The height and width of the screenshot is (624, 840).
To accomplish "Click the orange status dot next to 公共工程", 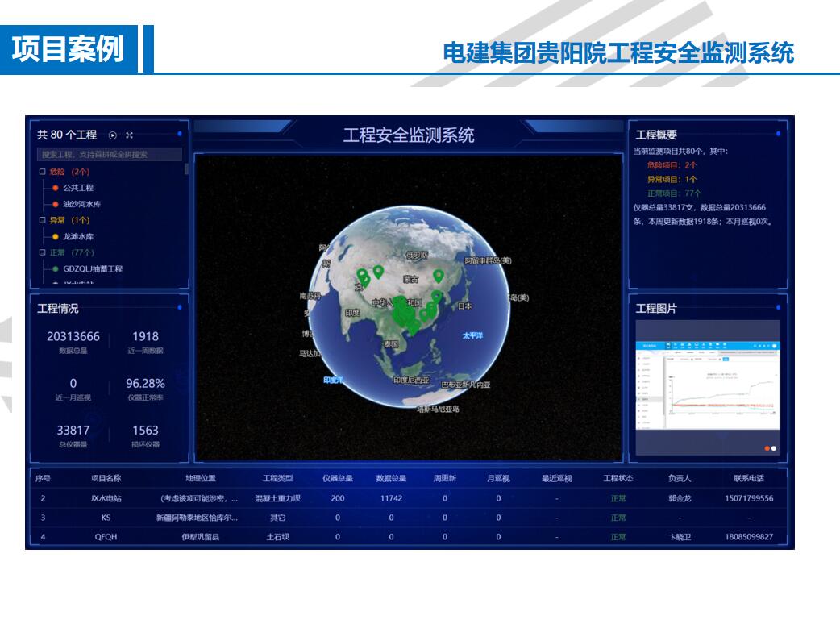I will (x=55, y=188).
